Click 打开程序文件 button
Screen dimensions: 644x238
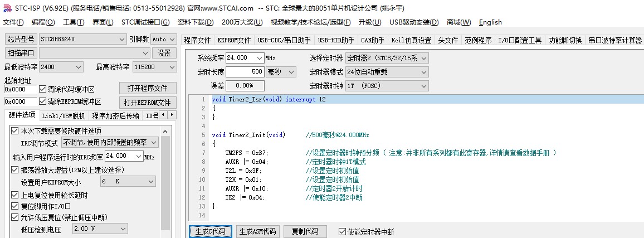pos(148,89)
